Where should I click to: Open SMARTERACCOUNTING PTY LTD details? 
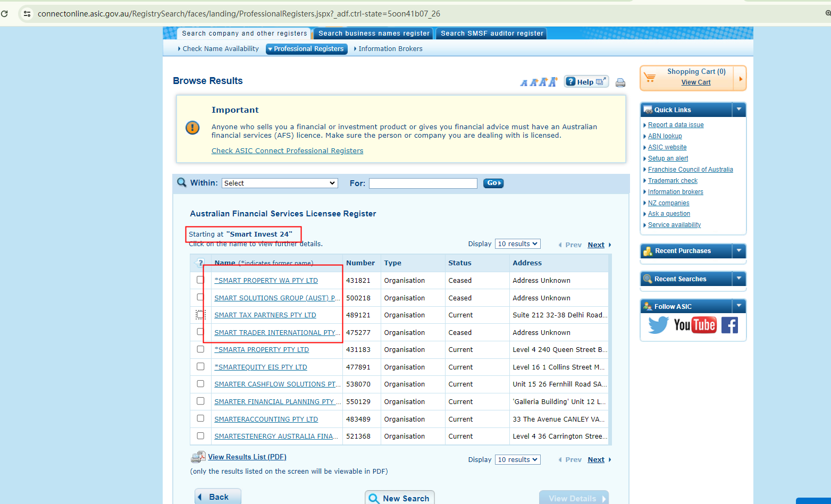[x=266, y=419]
